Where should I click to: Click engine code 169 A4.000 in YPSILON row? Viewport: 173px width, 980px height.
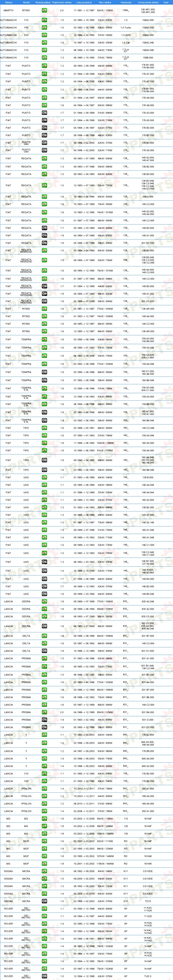[148, 803]
